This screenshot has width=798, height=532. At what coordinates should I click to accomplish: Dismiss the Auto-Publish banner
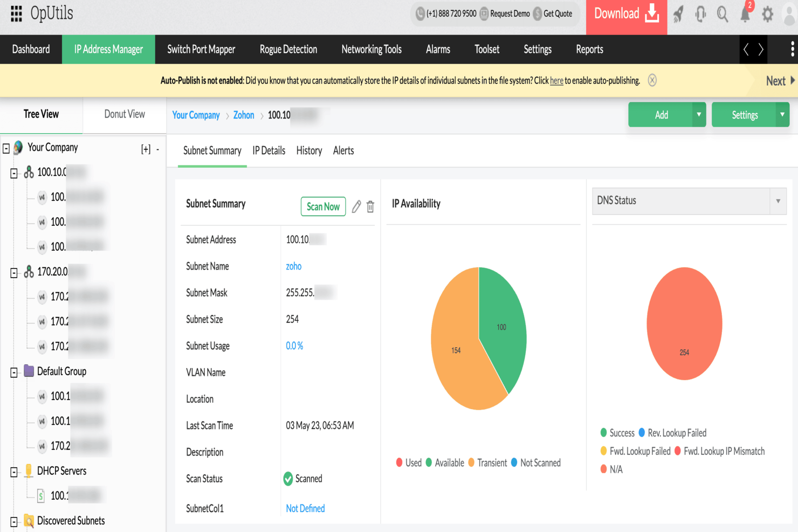click(652, 80)
